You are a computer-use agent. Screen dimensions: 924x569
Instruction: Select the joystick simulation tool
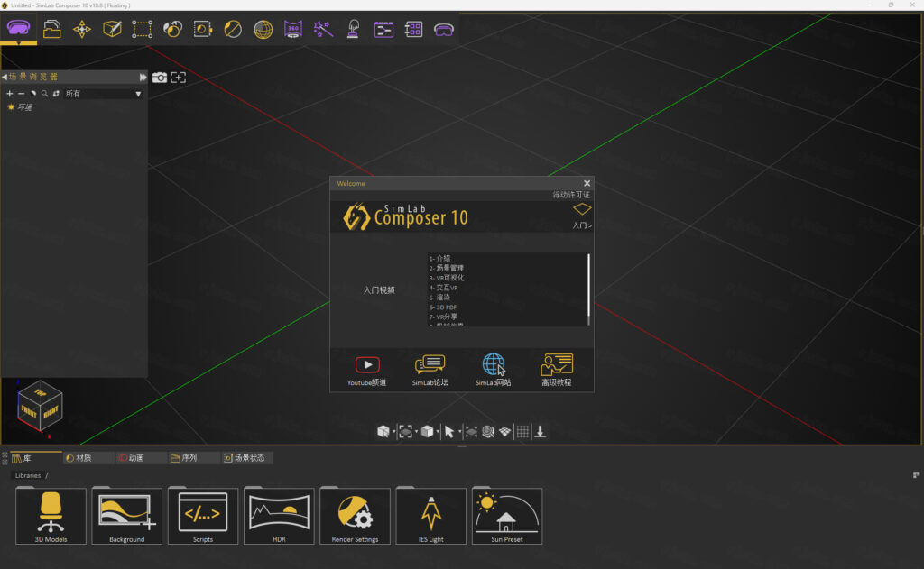pos(353,29)
